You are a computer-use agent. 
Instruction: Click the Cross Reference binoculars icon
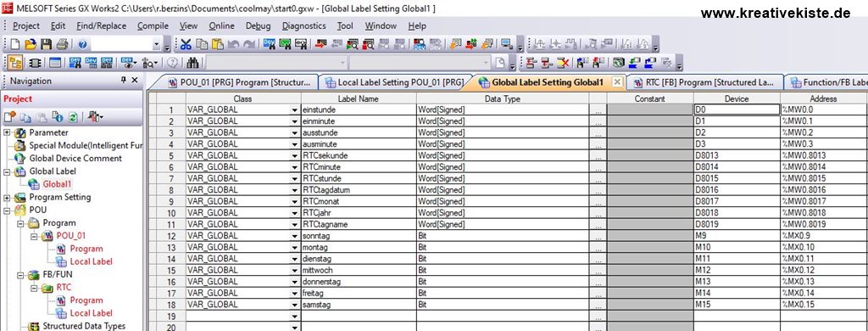tap(192, 62)
